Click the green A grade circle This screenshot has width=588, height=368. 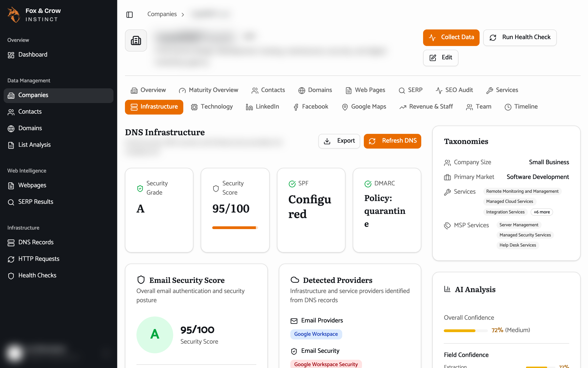[155, 335]
